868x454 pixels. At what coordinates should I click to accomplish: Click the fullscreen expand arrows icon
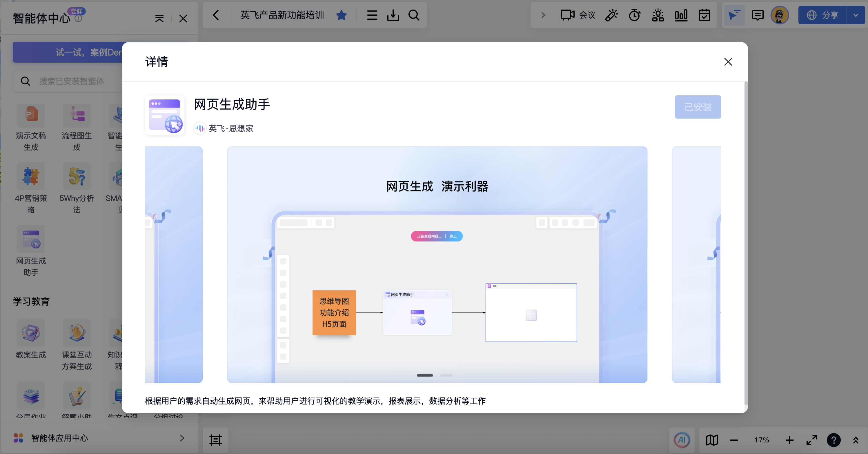pos(811,440)
